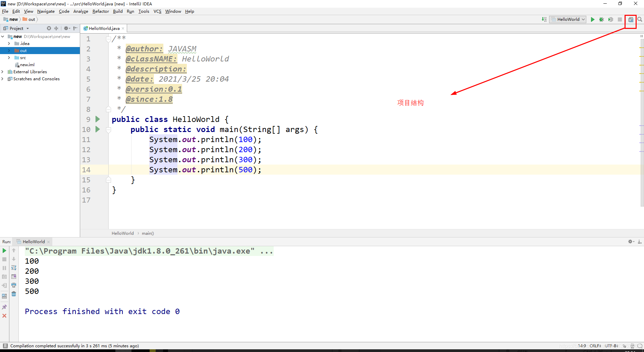This screenshot has height=352, width=644.
Task: Open Search Everywhere magnifier
Action: tap(640, 19)
